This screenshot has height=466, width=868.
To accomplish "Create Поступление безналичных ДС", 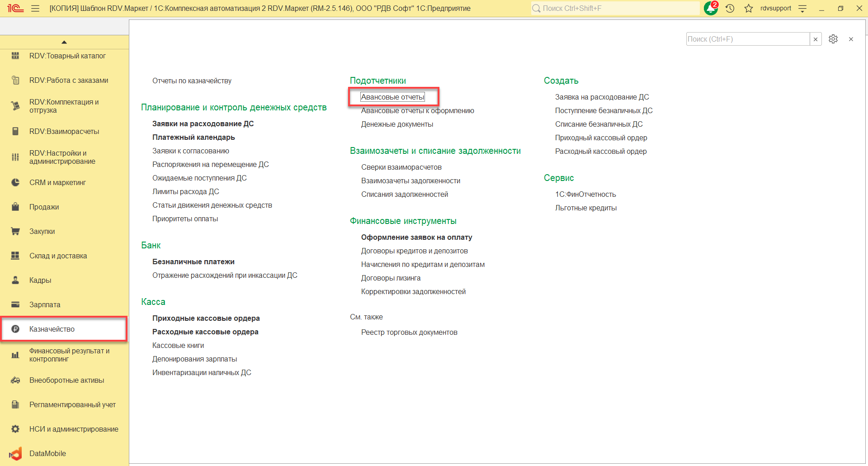I will tap(604, 110).
